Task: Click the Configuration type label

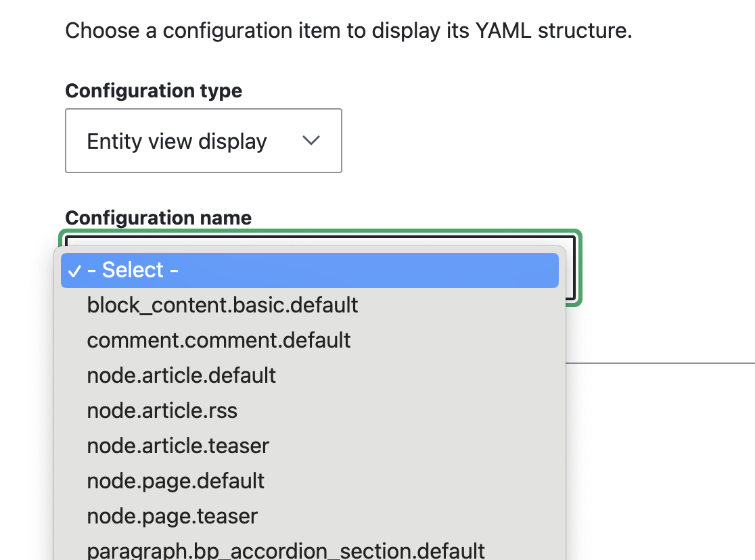Action: tap(154, 91)
